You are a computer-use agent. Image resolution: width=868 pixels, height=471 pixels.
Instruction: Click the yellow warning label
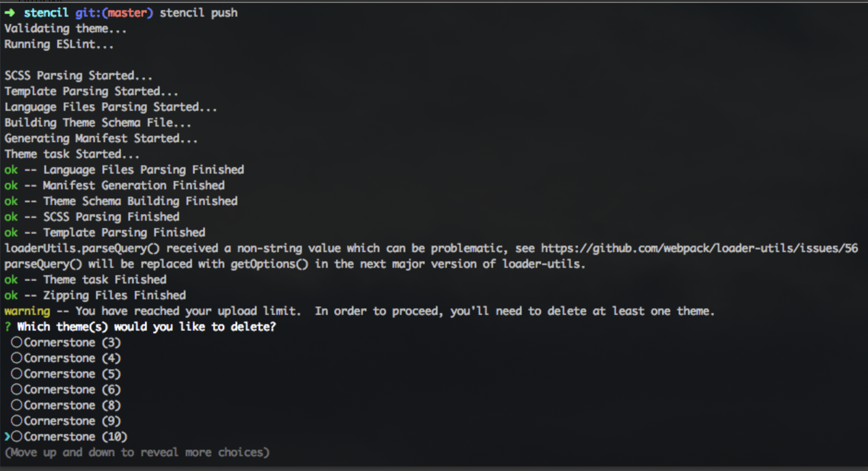click(x=27, y=311)
